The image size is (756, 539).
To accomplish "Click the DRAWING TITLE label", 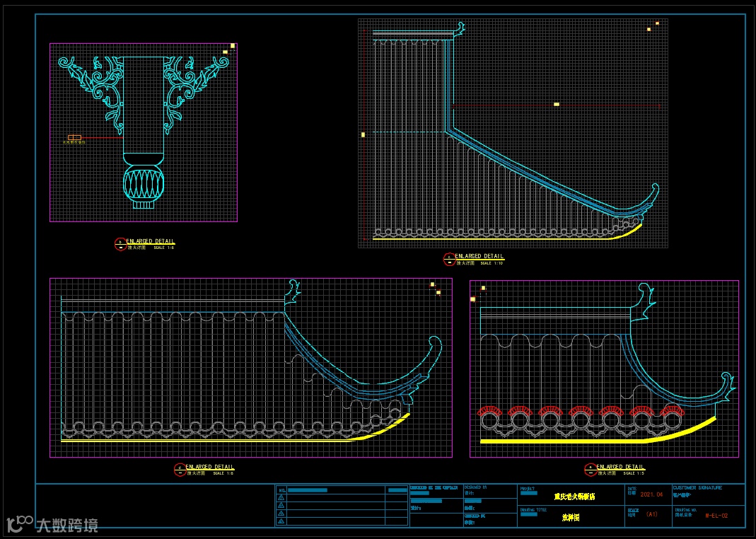I will (x=534, y=509).
